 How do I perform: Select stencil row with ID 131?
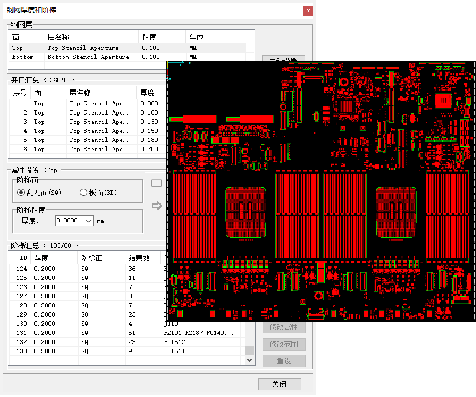(x=125, y=333)
